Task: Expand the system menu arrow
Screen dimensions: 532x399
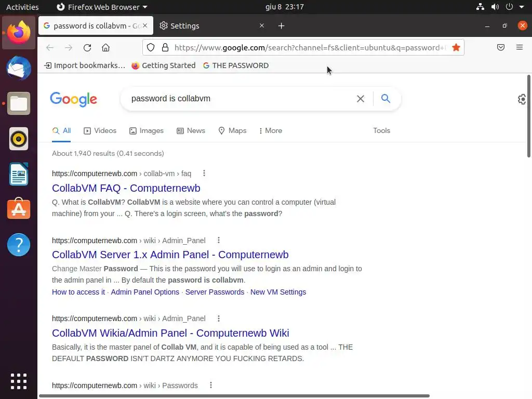Action: tap(522, 7)
